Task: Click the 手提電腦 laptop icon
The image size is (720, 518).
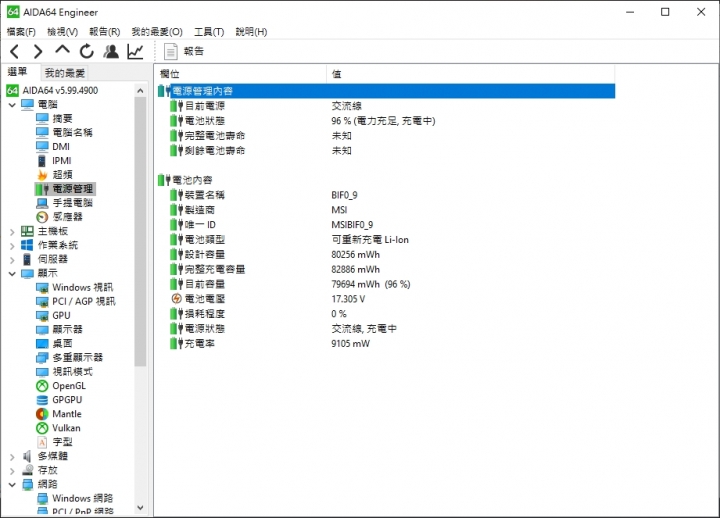Action: pyautogui.click(x=42, y=203)
